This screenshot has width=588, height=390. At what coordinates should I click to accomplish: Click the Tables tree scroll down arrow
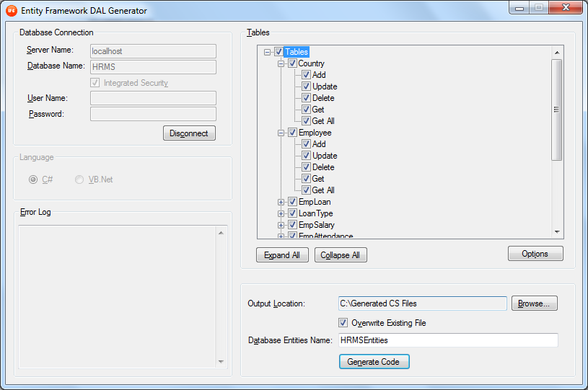coord(557,232)
